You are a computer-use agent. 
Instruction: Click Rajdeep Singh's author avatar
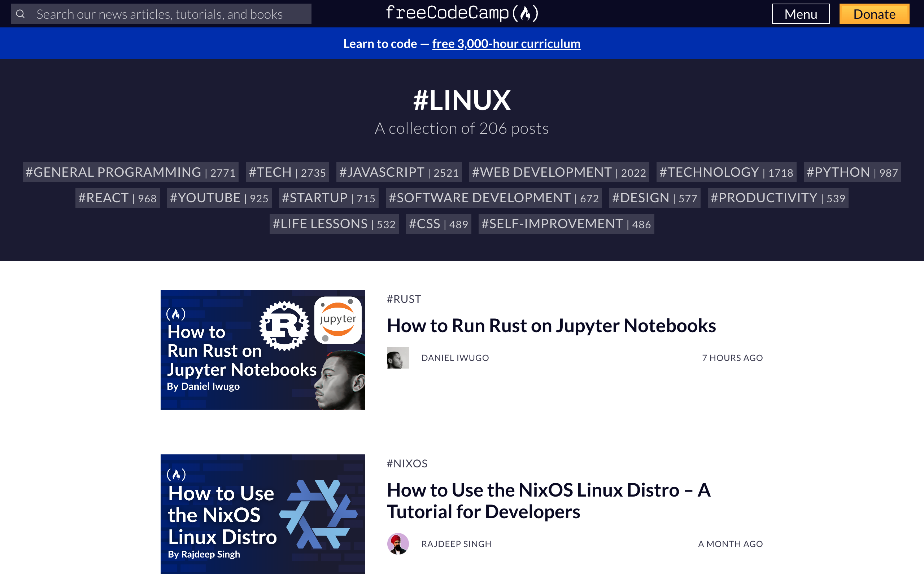pos(397,543)
